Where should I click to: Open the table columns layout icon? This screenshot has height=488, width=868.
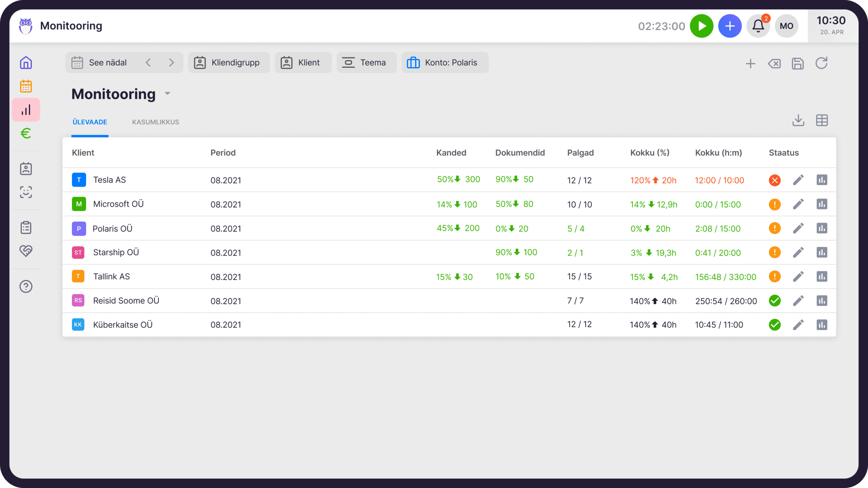click(x=822, y=120)
